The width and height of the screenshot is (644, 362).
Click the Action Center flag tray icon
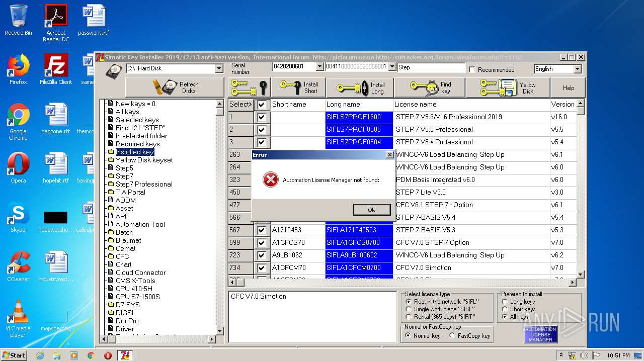(595, 355)
